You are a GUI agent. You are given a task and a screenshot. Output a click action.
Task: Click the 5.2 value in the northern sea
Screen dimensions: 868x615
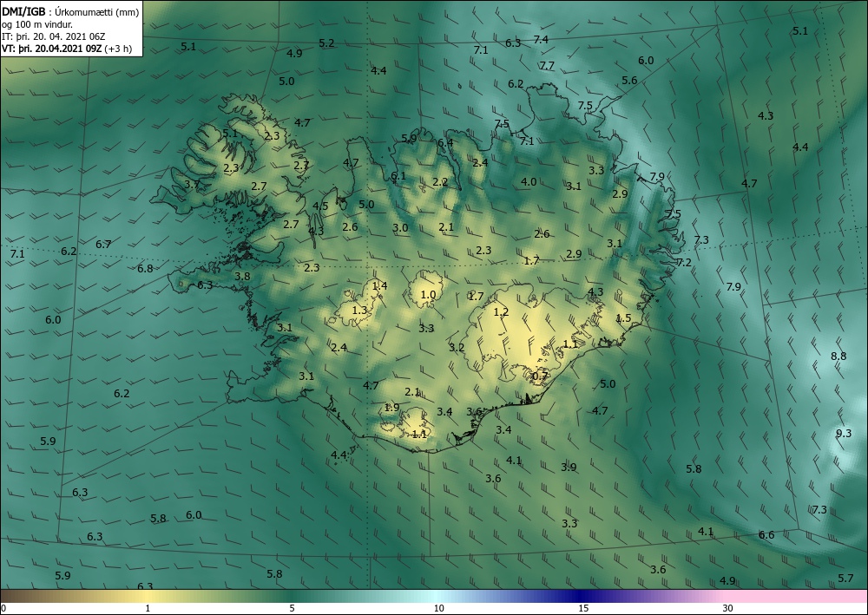pyautogui.click(x=326, y=43)
